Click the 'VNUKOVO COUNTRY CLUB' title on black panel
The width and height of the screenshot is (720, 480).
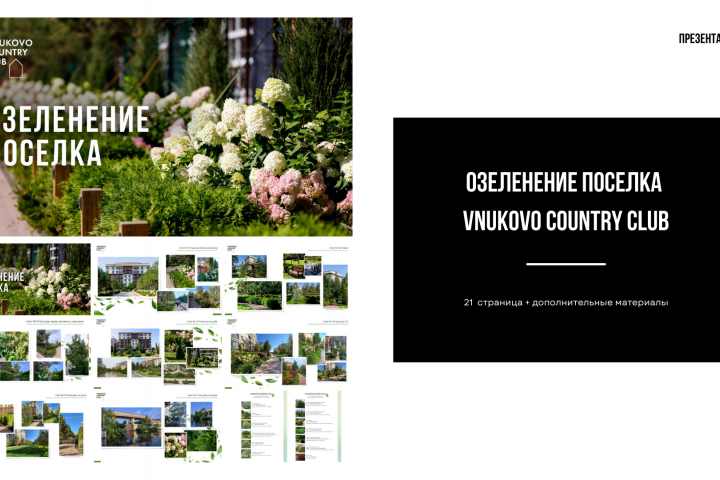click(566, 220)
